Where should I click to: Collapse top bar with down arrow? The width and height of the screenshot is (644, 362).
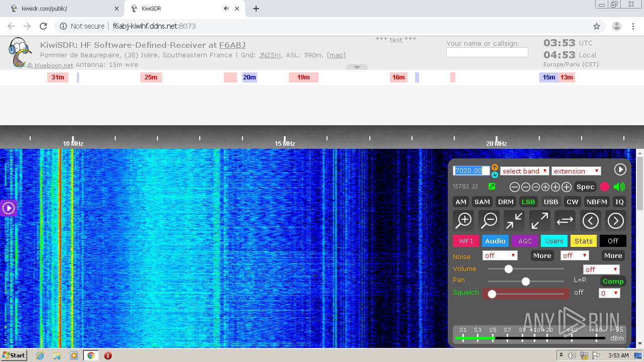(357, 67)
